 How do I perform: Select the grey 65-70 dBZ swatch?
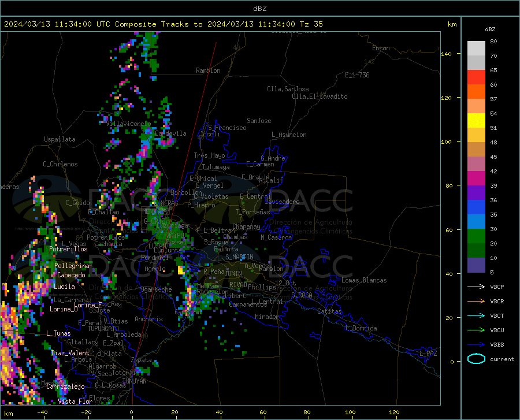pos(476,62)
